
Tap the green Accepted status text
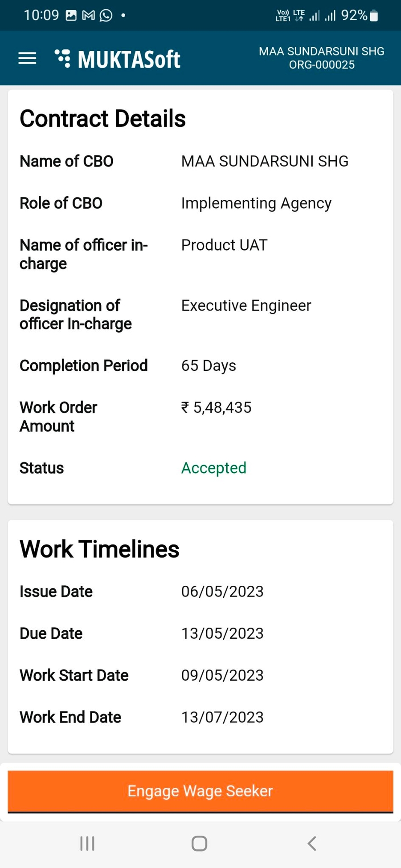tap(213, 468)
